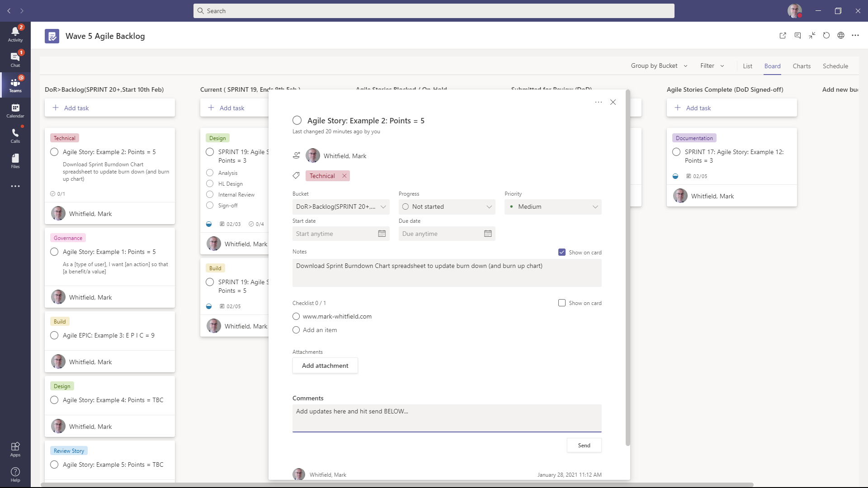Open the tab conversation chat icon

coord(797,36)
